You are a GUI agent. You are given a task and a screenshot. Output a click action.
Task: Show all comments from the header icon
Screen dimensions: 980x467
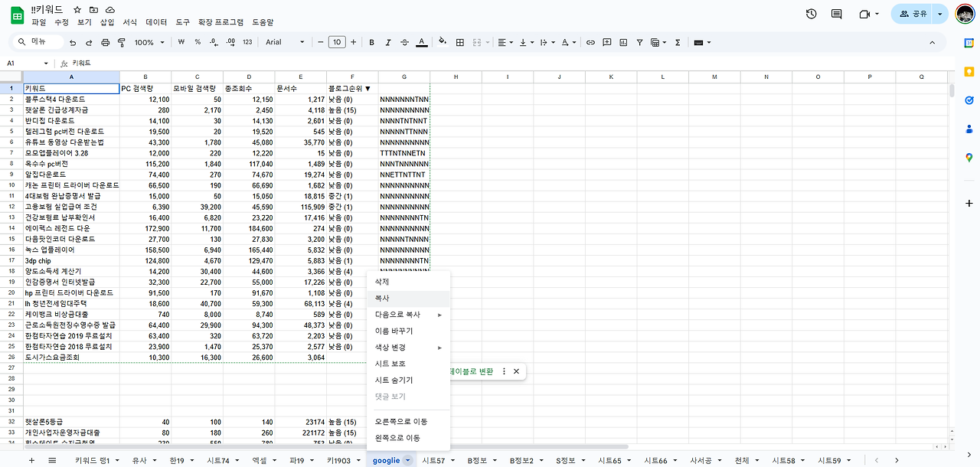click(x=836, y=14)
